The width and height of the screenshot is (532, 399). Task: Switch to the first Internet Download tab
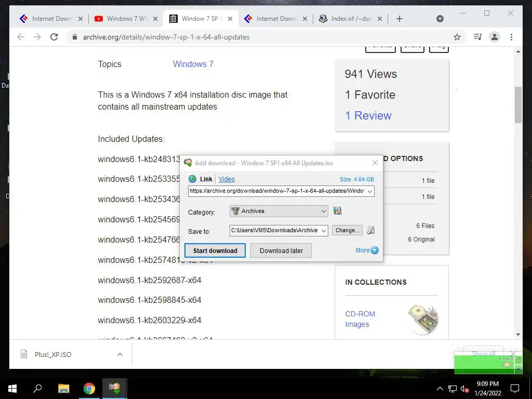[51, 19]
